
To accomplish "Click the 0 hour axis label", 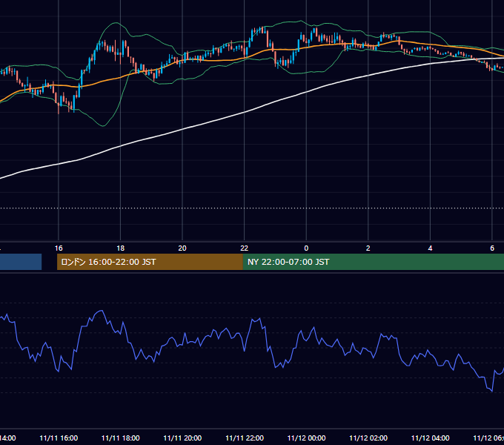I will click(x=306, y=248).
